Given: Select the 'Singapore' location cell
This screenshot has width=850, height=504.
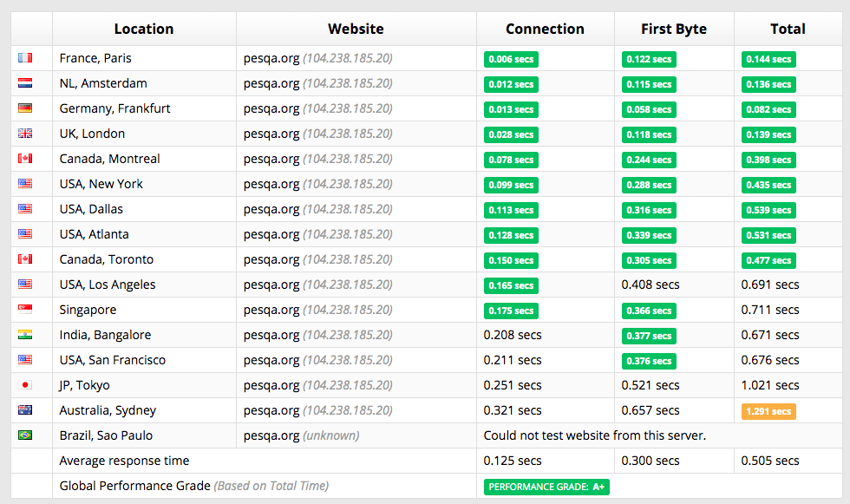Looking at the screenshot, I should (x=144, y=310).
